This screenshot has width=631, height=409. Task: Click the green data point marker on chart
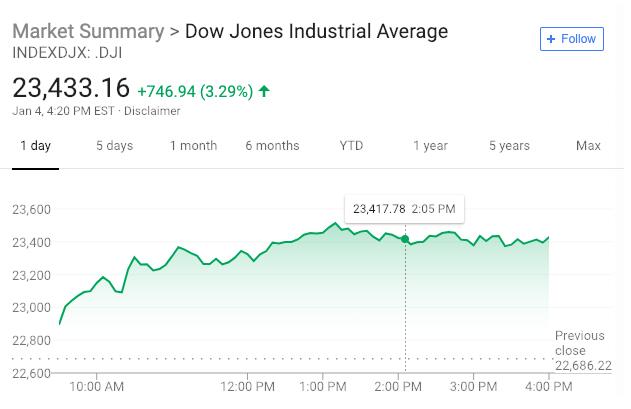[405, 238]
